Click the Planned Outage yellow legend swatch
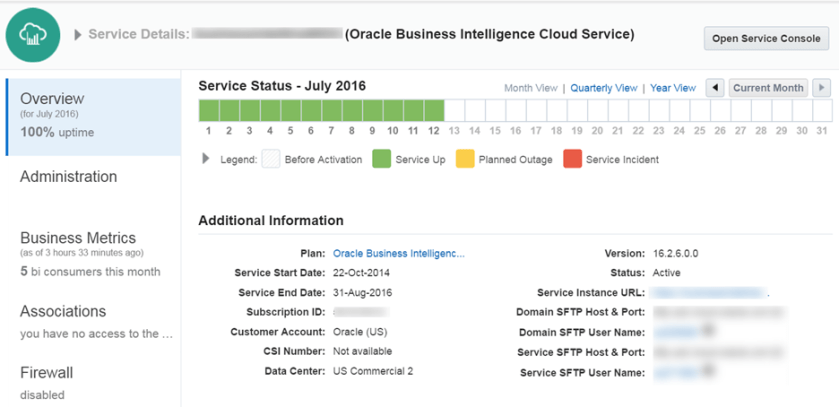The width and height of the screenshot is (839, 407). [x=464, y=159]
